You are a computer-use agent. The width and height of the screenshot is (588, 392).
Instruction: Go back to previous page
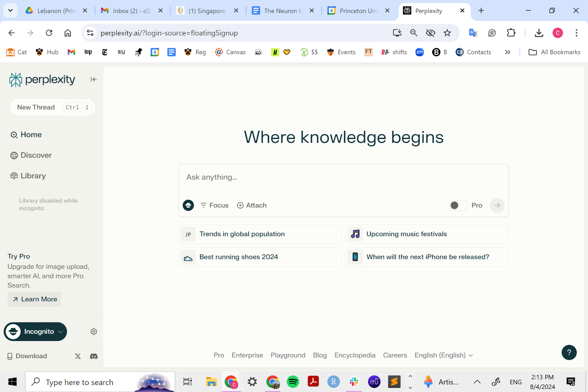[12, 33]
